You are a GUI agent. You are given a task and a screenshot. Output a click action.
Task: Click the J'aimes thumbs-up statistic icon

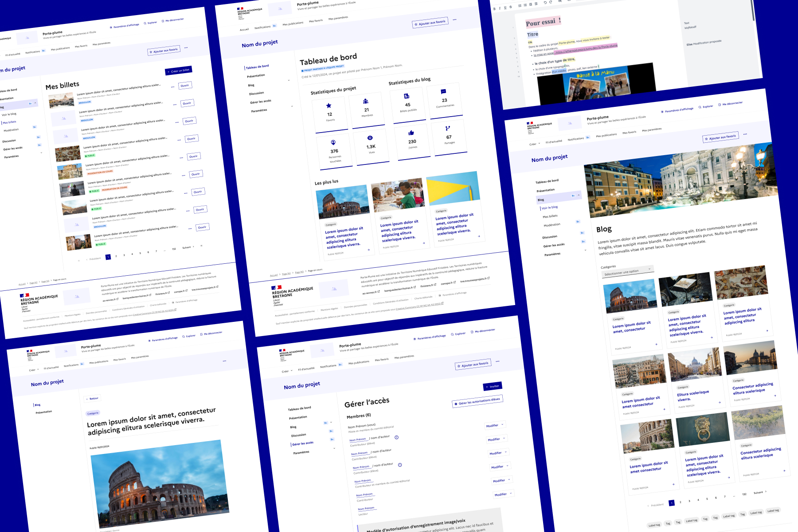click(x=411, y=133)
